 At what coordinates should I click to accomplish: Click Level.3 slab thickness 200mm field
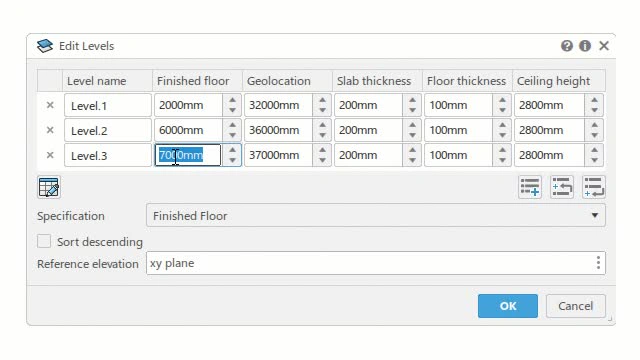pos(369,155)
